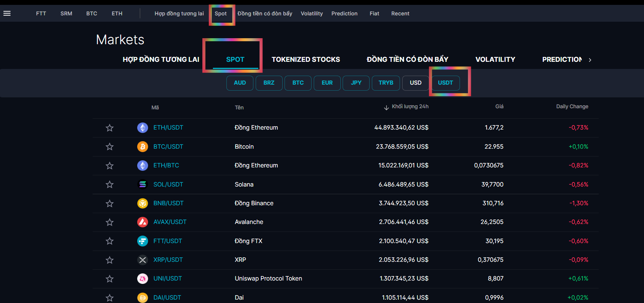Open Recent in top navigation

400,13
